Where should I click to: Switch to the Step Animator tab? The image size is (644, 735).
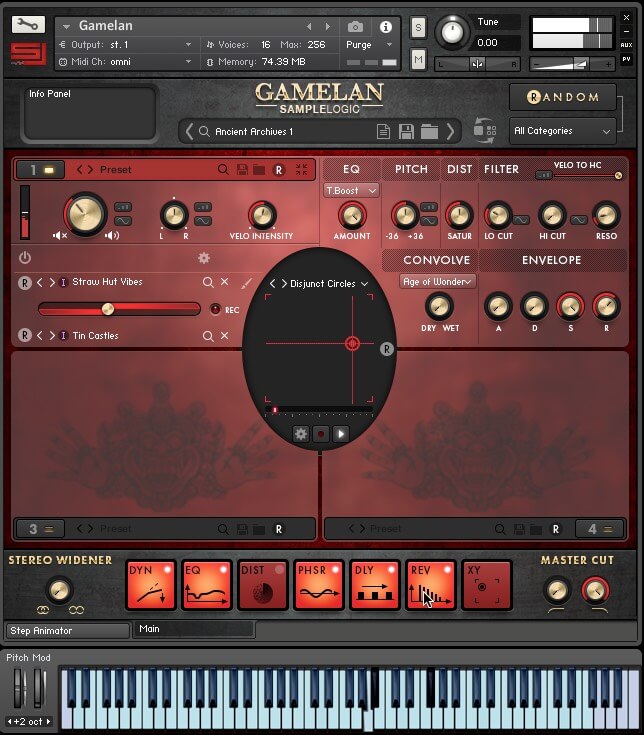pyautogui.click(x=67, y=631)
